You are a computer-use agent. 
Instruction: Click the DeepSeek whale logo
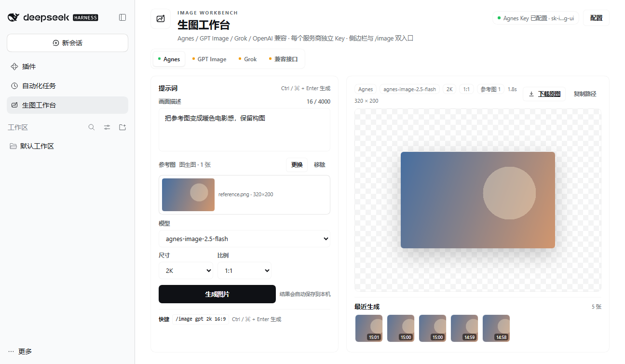14,17
